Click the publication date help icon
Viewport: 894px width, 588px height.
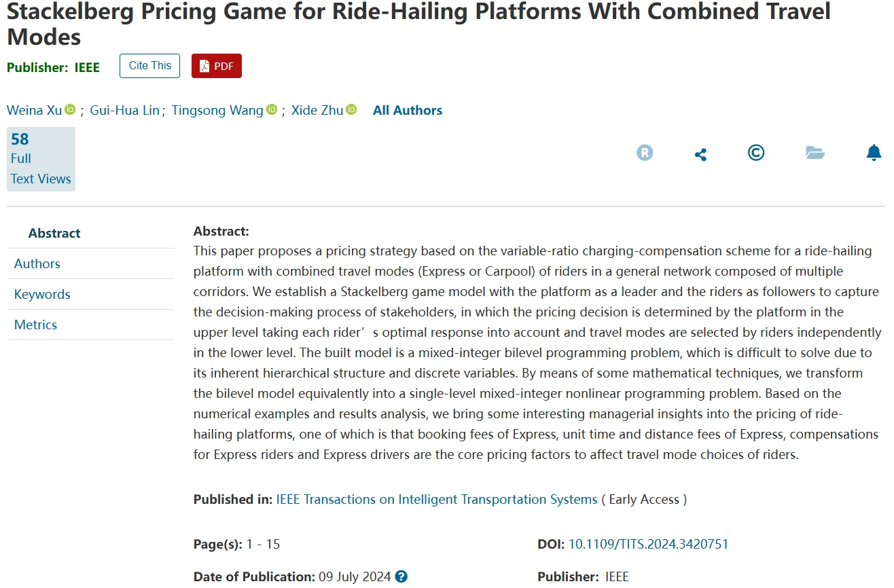[x=401, y=576]
